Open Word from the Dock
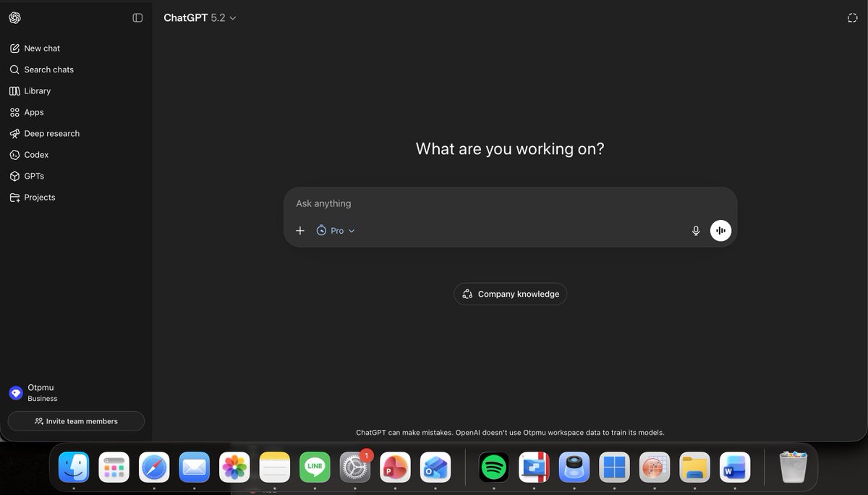The width and height of the screenshot is (868, 495). coord(736,467)
